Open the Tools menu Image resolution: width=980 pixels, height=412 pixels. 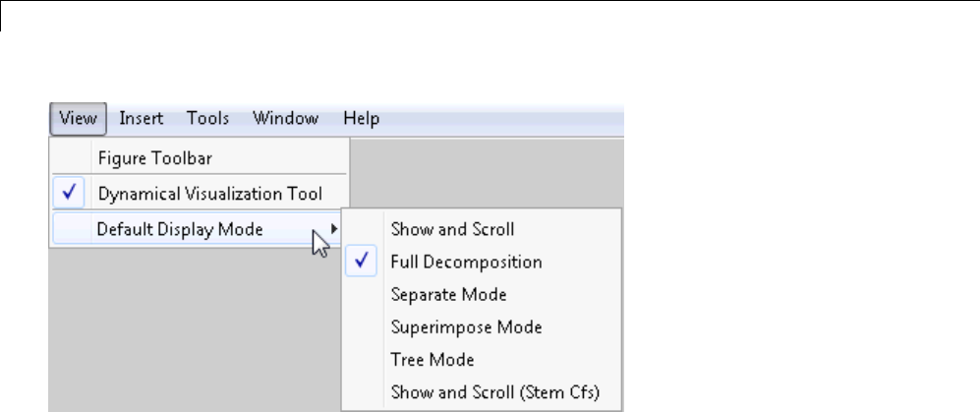[x=207, y=118]
